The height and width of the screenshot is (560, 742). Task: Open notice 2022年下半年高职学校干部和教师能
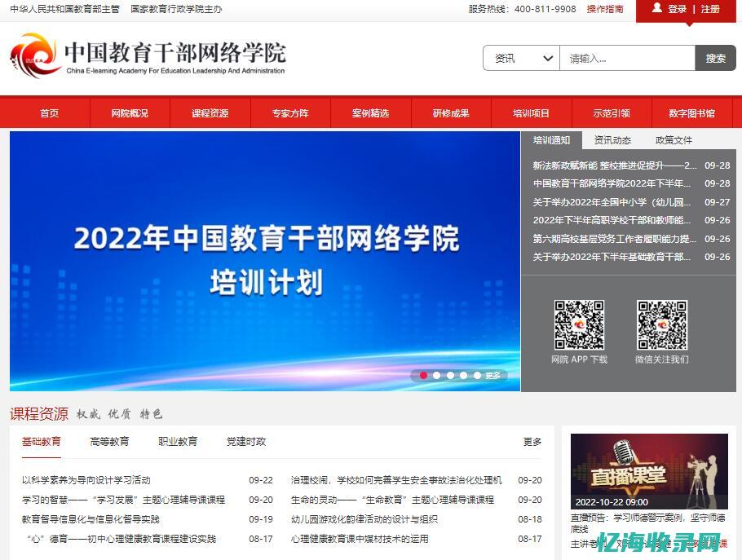pyautogui.click(x=612, y=220)
